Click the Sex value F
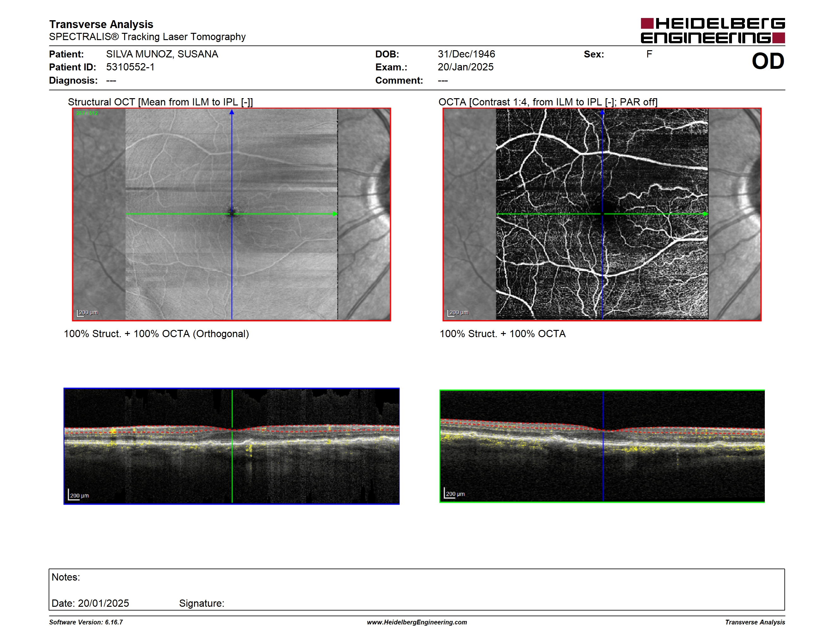This screenshot has height=644, width=834. point(649,54)
